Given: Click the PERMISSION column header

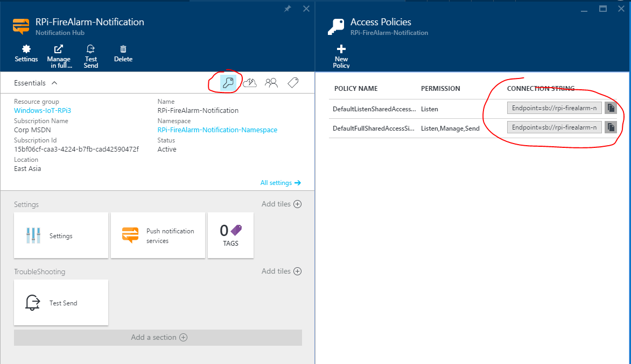Looking at the screenshot, I should tap(440, 88).
